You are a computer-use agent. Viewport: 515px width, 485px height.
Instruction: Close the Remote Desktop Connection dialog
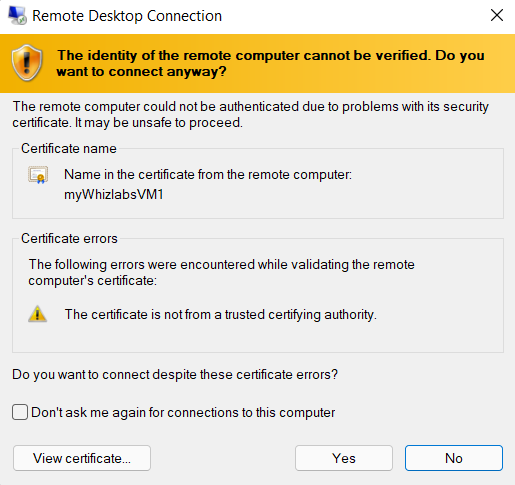(x=497, y=15)
